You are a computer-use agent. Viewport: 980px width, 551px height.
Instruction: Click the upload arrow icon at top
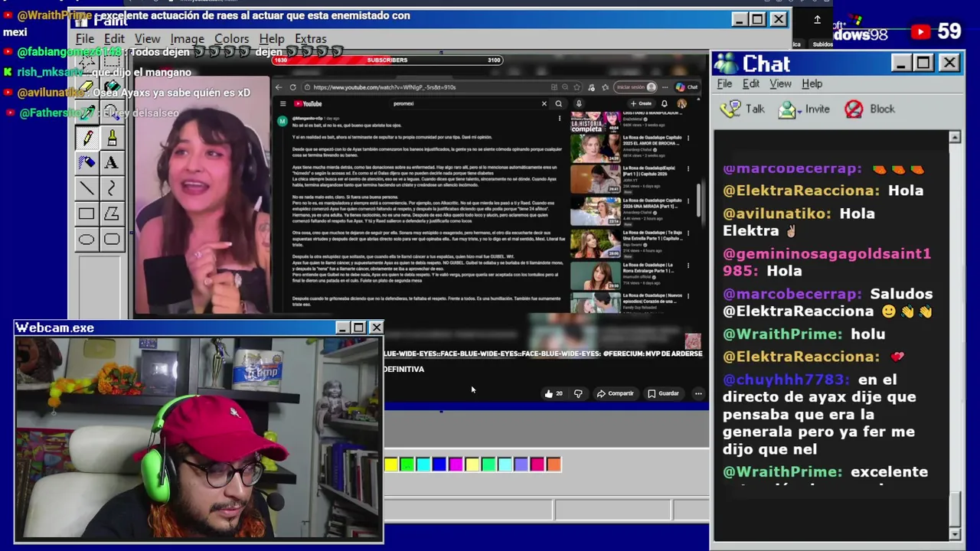(817, 20)
